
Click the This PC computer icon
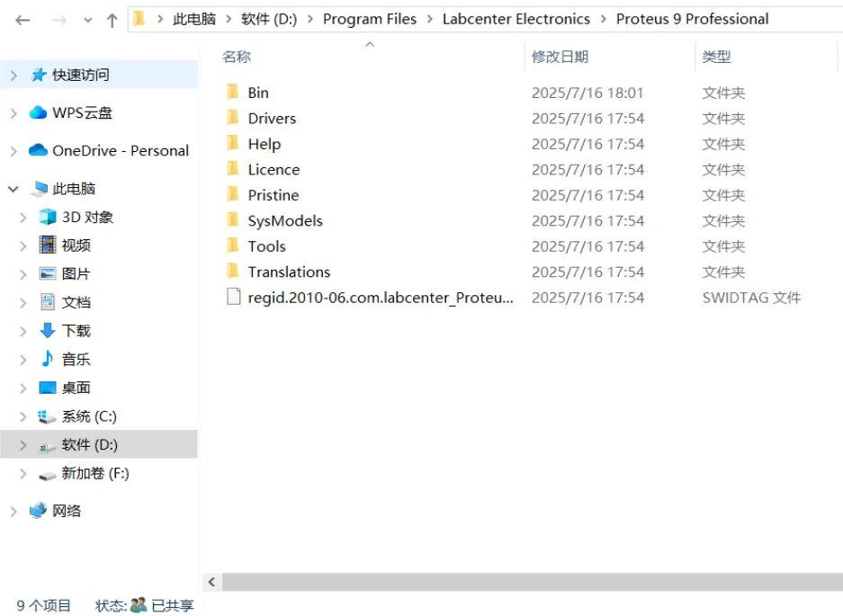tap(39, 189)
